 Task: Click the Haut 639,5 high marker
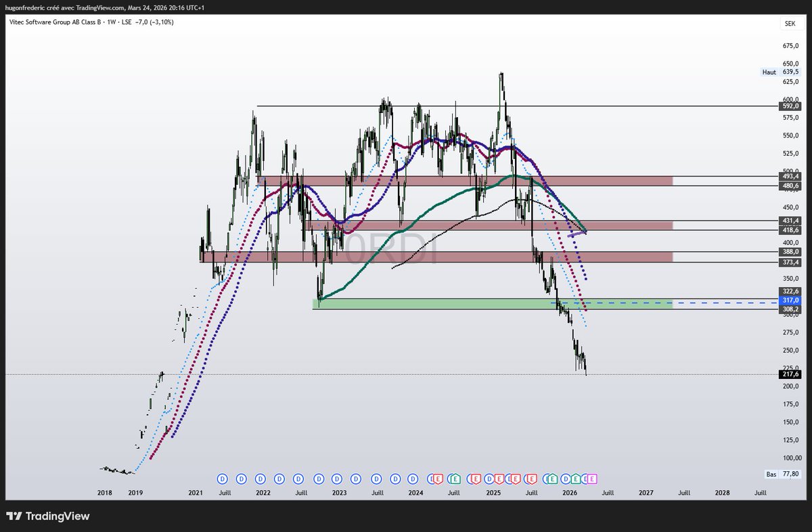780,71
